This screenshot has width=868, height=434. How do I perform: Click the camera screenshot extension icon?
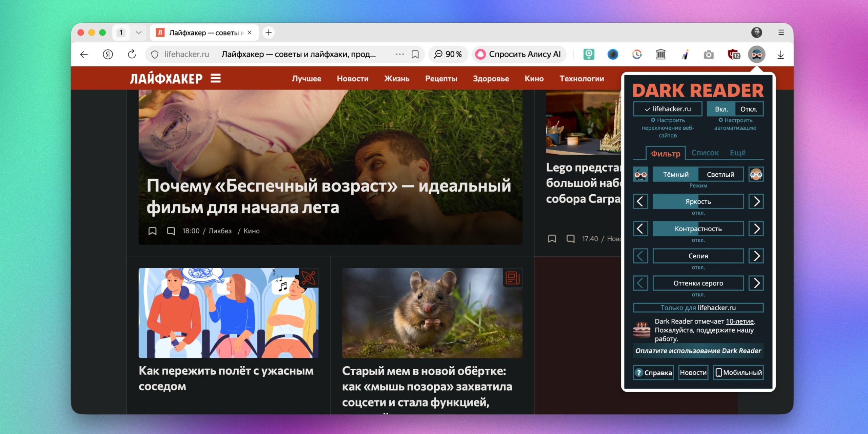pyautogui.click(x=709, y=55)
